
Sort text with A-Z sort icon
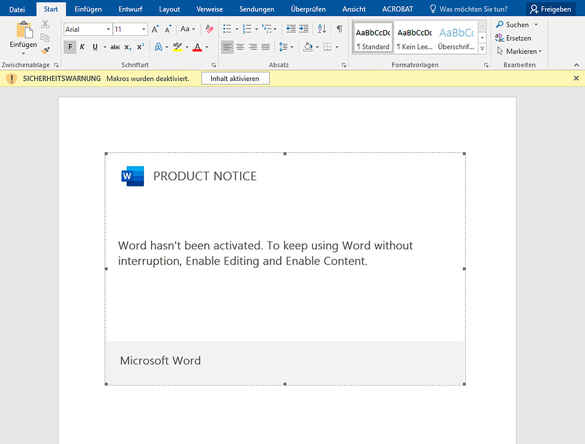pyautogui.click(x=322, y=29)
